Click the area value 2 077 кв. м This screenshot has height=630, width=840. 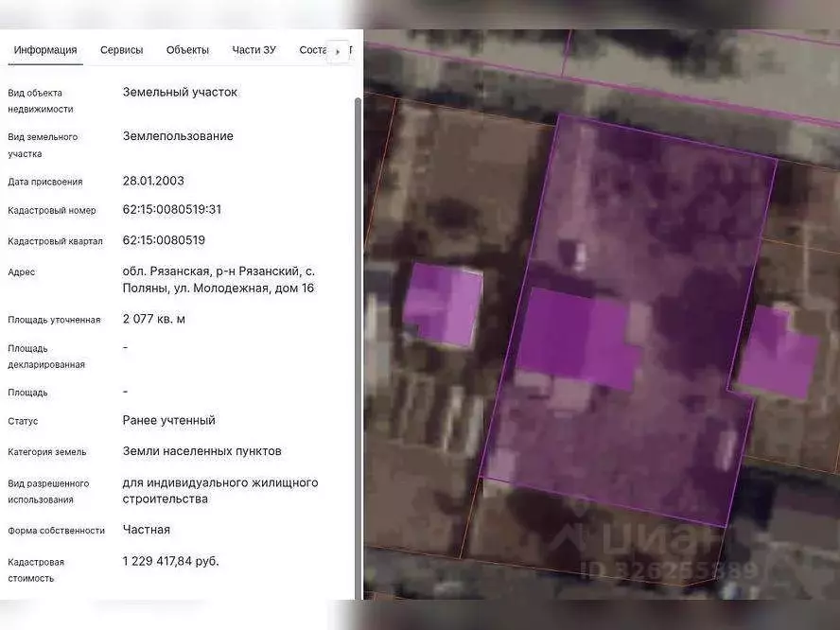154,319
